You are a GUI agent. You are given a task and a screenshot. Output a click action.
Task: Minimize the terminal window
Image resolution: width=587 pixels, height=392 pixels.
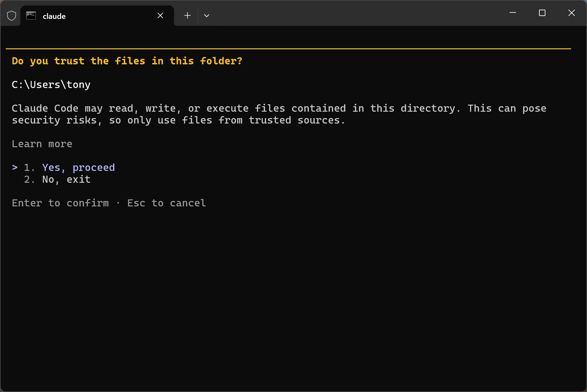(x=513, y=13)
